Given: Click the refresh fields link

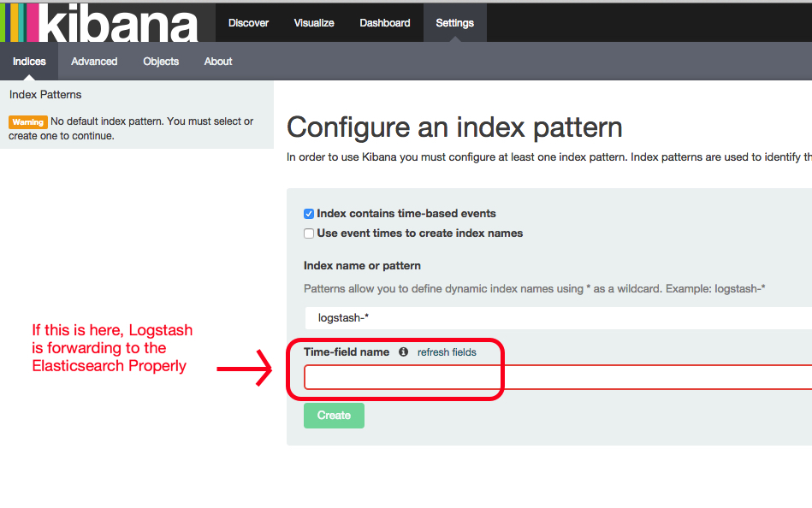Looking at the screenshot, I should (447, 352).
